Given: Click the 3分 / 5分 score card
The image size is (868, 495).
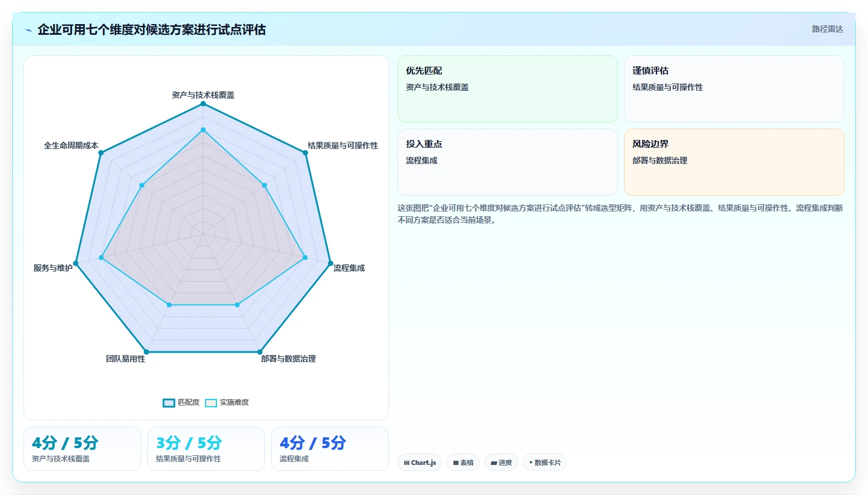Looking at the screenshot, I should 206,449.
